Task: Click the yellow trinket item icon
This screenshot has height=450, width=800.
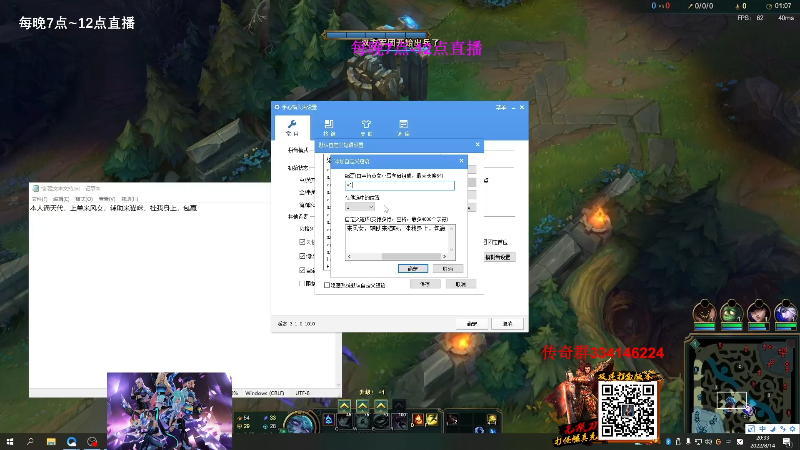Action: 492,419
